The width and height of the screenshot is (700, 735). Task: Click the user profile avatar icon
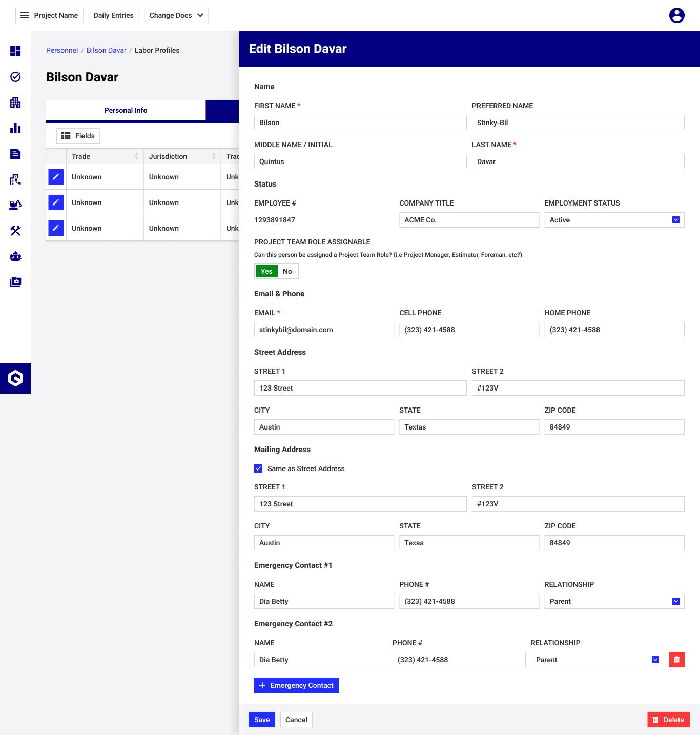tap(676, 15)
